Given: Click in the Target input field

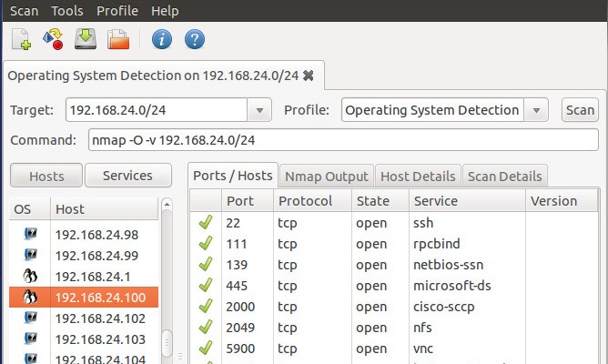Looking at the screenshot, I should (157, 110).
